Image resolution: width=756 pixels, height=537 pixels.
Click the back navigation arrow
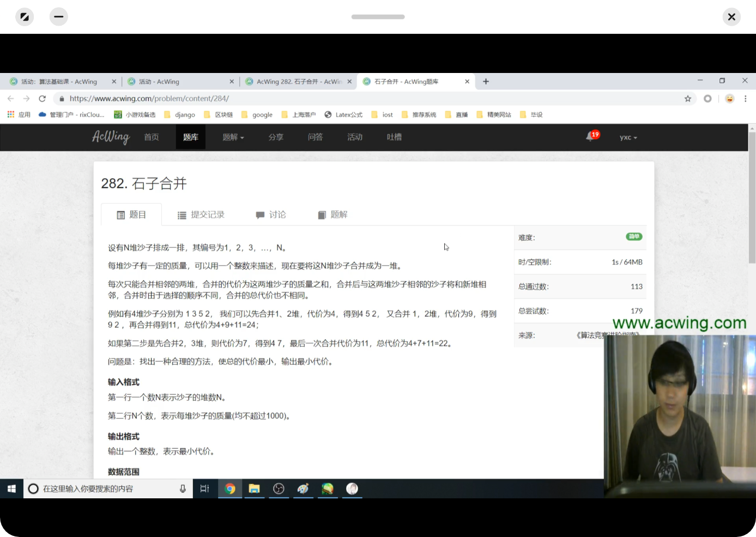pyautogui.click(x=11, y=99)
